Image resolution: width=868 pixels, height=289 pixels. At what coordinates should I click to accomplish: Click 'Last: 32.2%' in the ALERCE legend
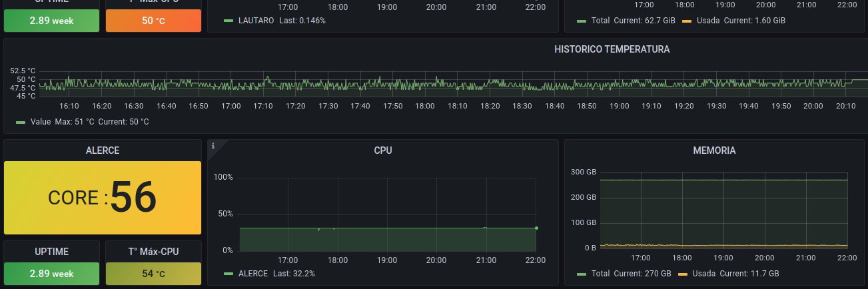[x=294, y=274]
